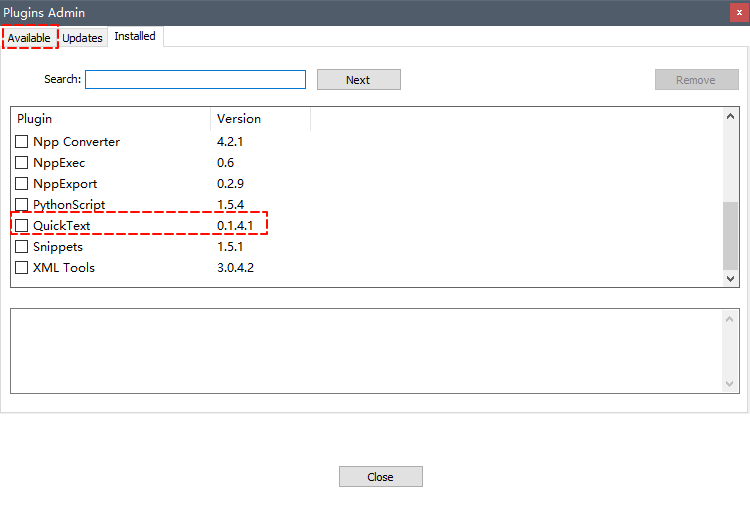Click the Version column header
750x514 pixels.
(x=260, y=119)
